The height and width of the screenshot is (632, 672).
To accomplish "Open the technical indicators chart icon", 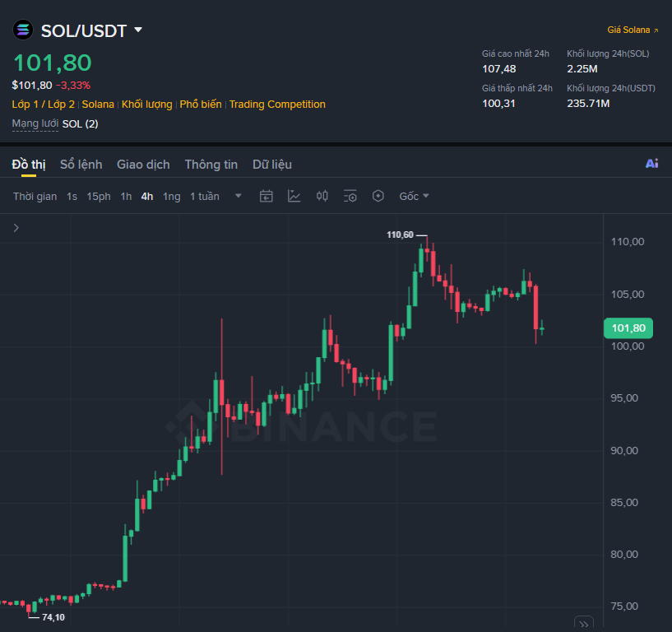I will (294, 196).
